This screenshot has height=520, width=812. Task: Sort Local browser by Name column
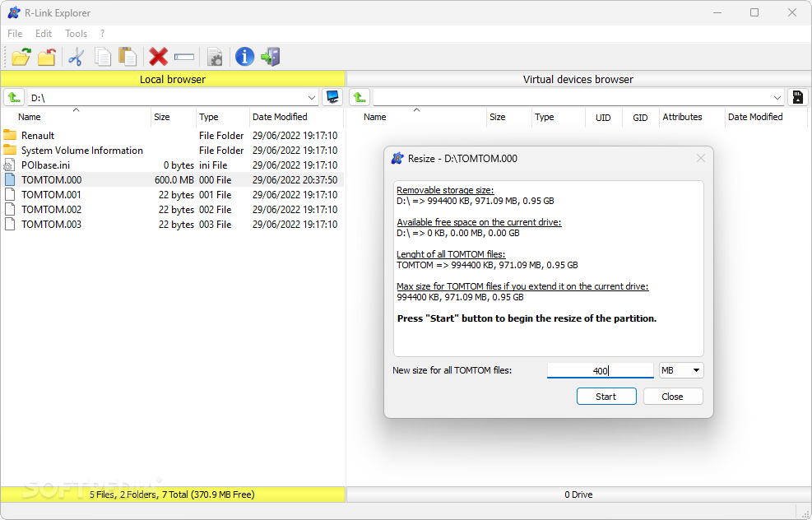coord(77,117)
